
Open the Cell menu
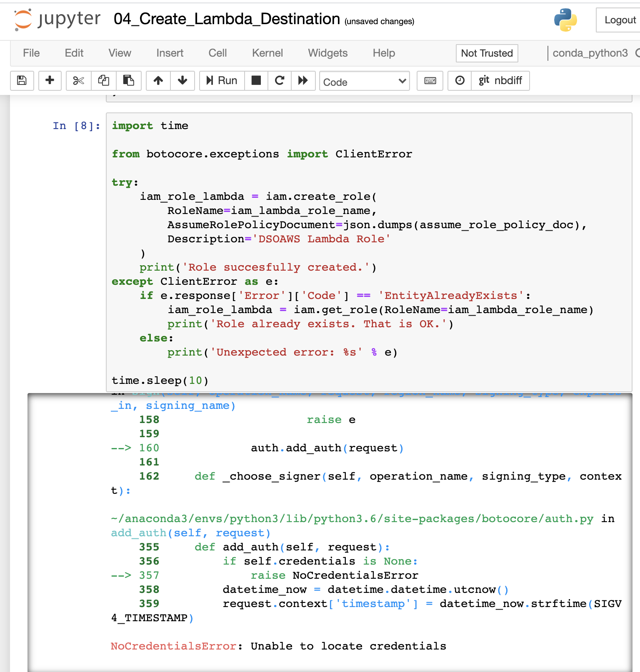click(x=217, y=53)
